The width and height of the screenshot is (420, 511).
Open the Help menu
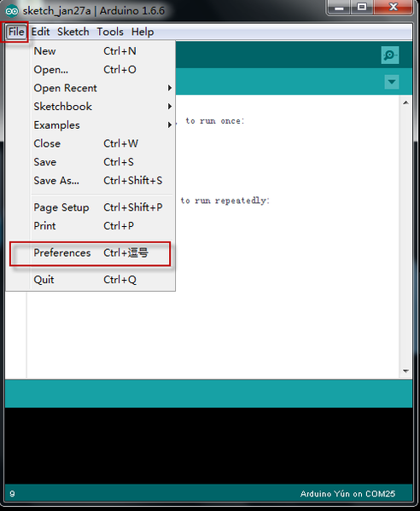pyautogui.click(x=143, y=32)
